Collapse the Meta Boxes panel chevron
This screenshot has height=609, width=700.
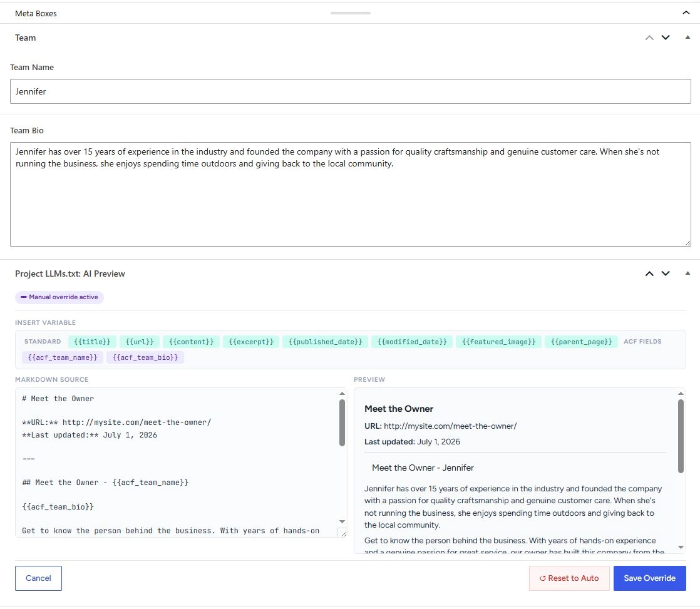coord(686,13)
